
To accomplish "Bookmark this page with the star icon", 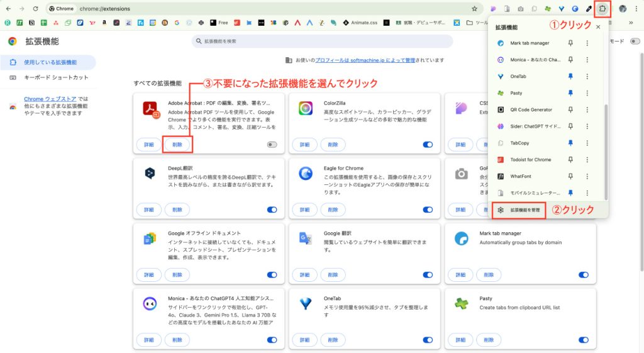I will tap(474, 9).
